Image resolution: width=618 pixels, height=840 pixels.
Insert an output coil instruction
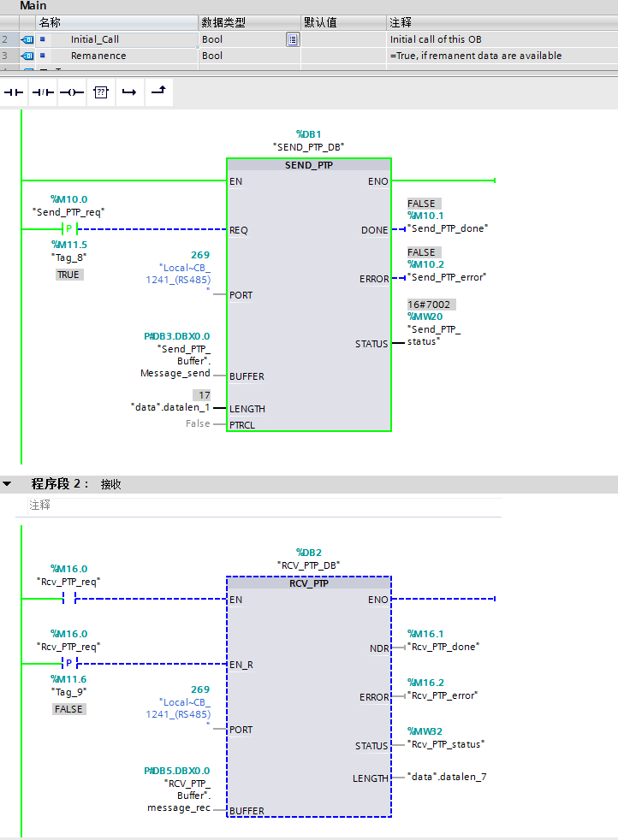pyautogui.click(x=72, y=92)
